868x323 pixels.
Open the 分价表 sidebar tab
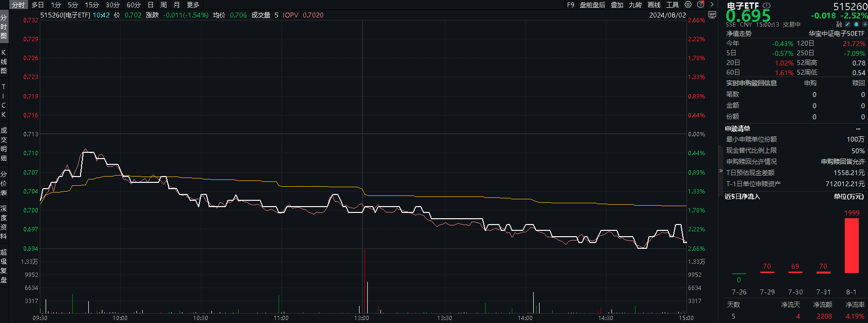[4, 183]
